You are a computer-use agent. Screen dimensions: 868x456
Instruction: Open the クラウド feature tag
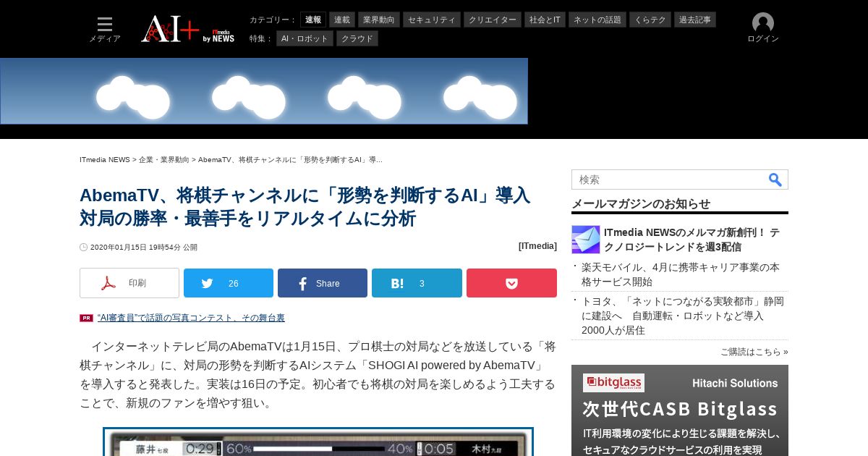pos(357,38)
